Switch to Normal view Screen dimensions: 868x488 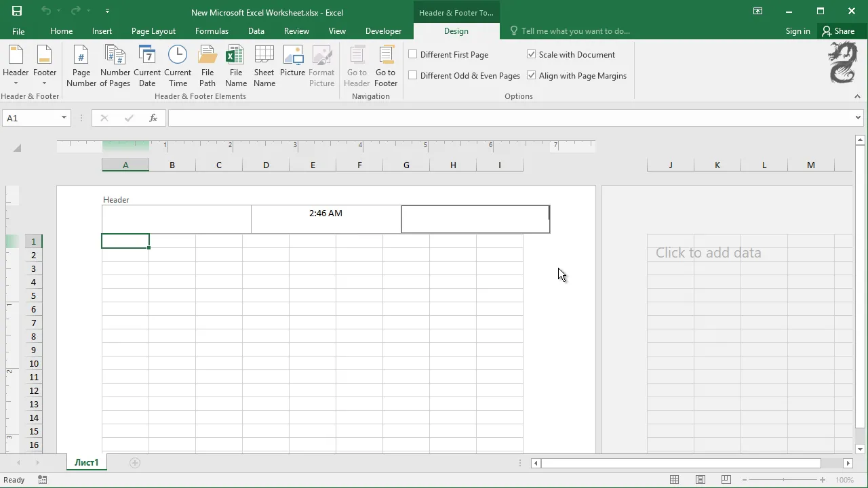pos(674,480)
